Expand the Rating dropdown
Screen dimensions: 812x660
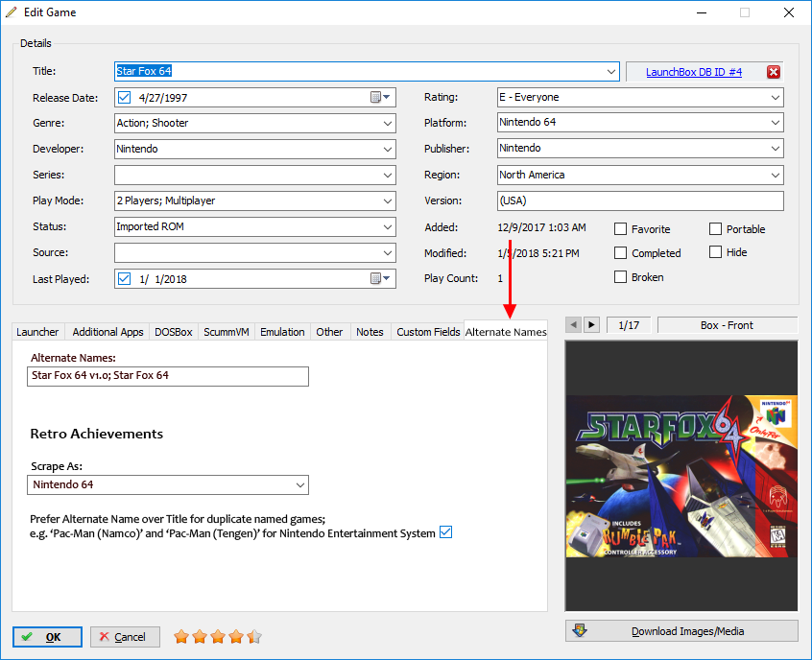click(776, 97)
